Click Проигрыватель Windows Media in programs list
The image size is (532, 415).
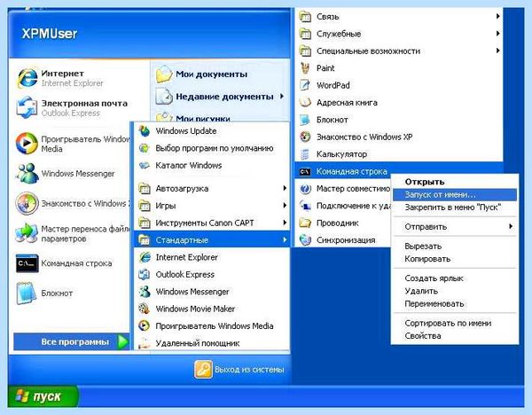212,325
